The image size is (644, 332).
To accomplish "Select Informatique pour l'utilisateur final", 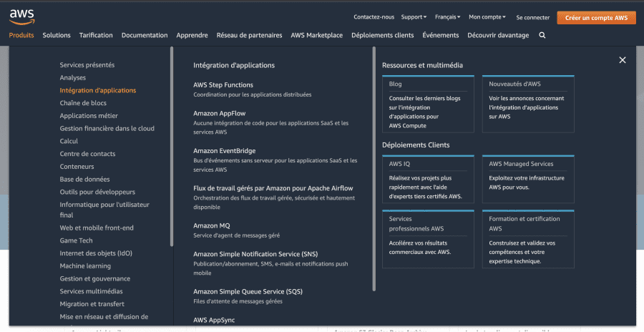I will 104,210.
